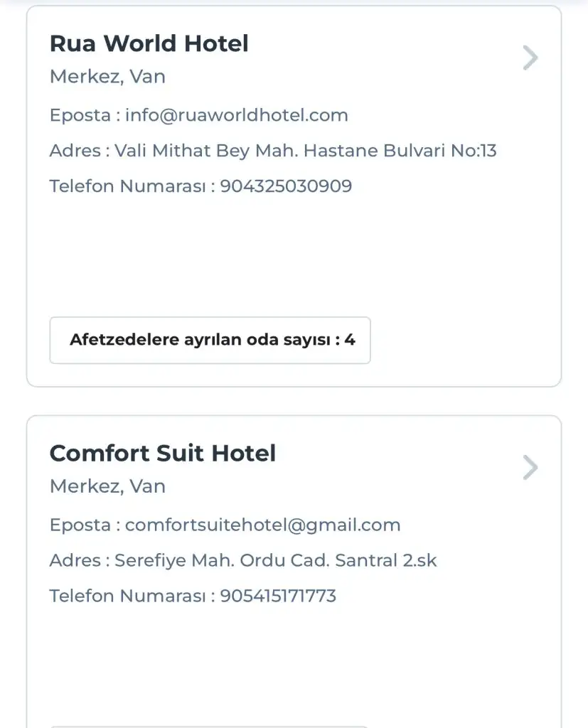Tap the Comfort Suit Hotel title
Viewport: 588px width, 728px height.
[x=162, y=453]
